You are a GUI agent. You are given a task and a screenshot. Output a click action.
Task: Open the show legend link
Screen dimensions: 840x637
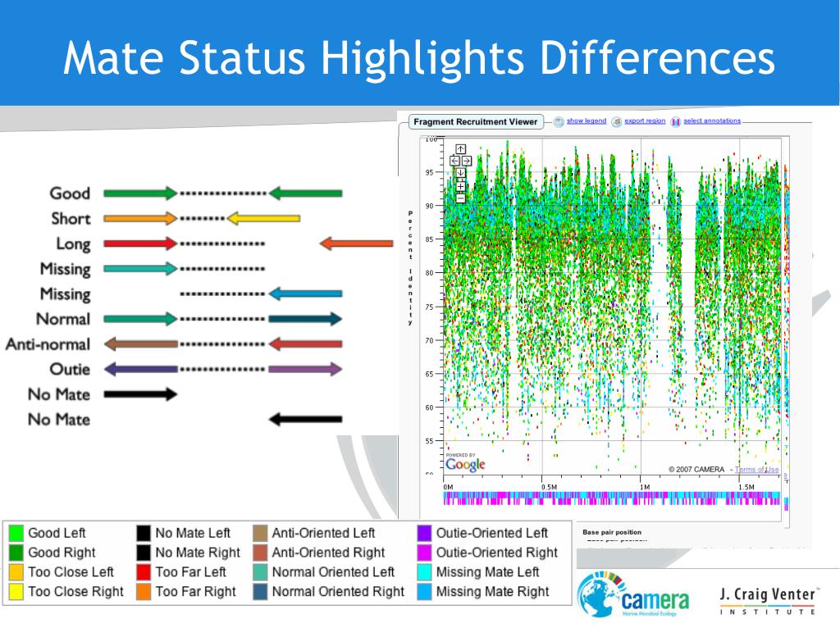(586, 121)
